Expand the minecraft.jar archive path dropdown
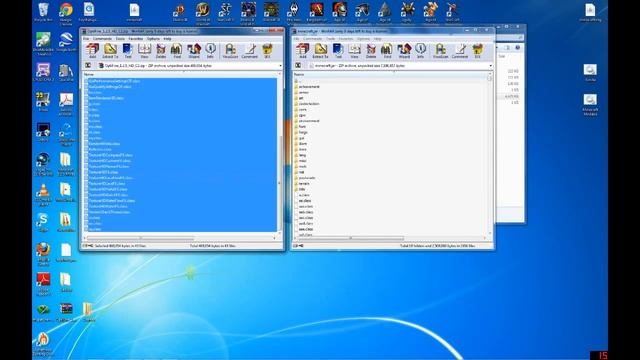The width and height of the screenshot is (640, 360). pos(490,65)
